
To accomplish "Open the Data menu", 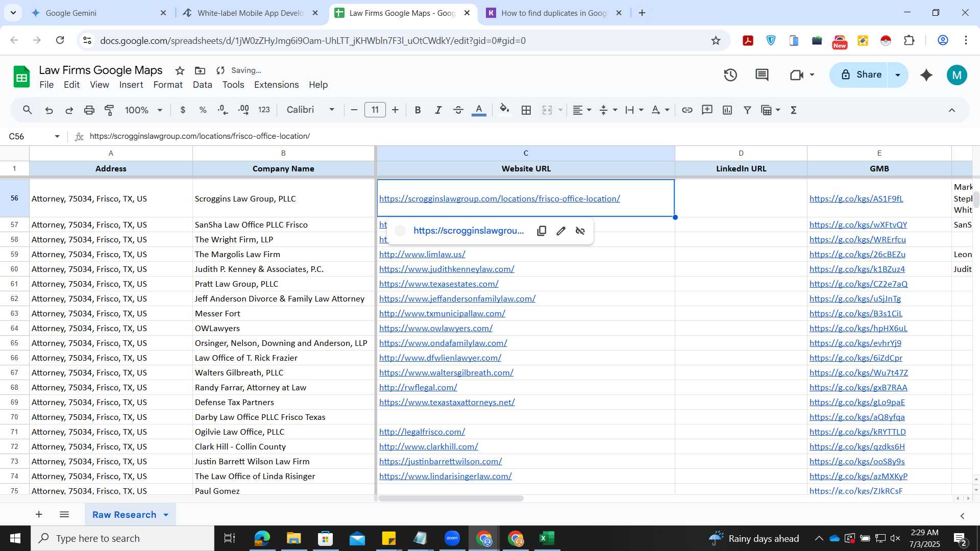I will 202,85.
